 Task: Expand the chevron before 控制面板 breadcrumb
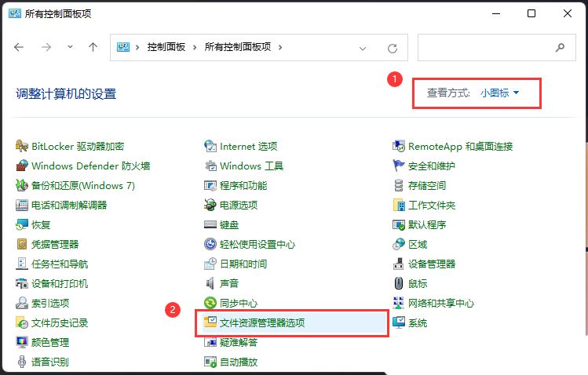point(137,47)
